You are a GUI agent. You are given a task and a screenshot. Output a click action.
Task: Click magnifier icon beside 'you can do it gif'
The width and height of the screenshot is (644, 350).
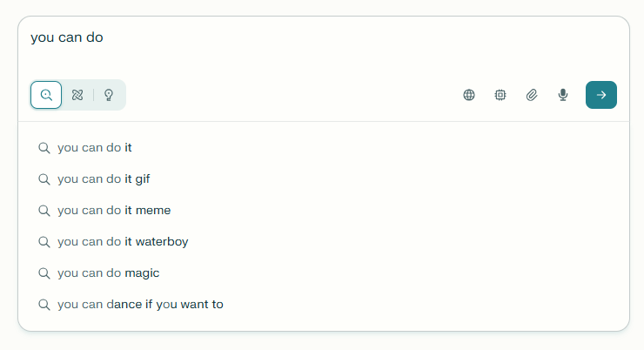[x=44, y=179]
